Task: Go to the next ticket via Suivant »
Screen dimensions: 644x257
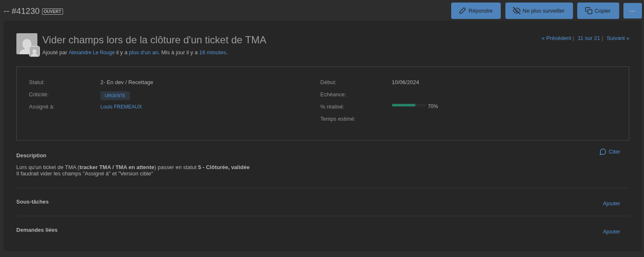Action: click(x=618, y=38)
